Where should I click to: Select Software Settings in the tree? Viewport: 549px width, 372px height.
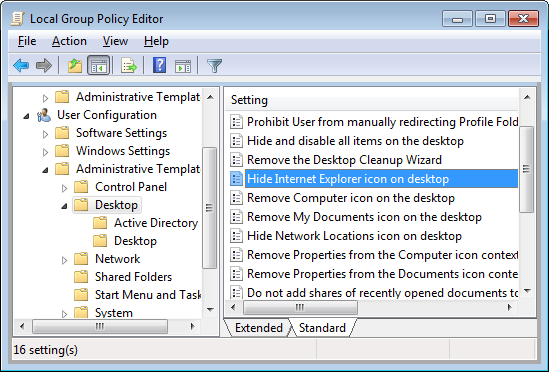(x=121, y=133)
